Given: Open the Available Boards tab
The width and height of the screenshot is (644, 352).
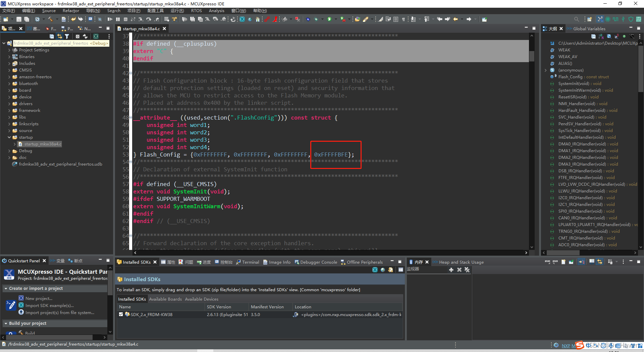Looking at the screenshot, I should tap(165, 299).
